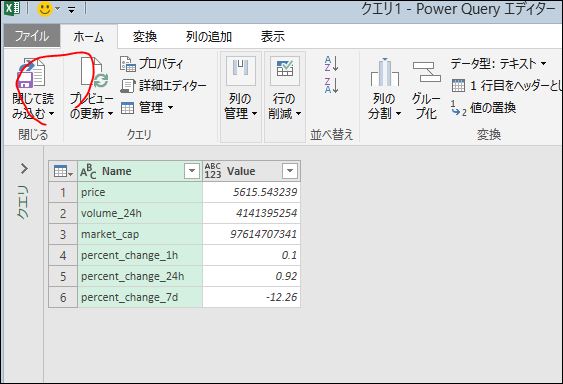Open the Name column filter dropdown
Screen dimensions: 563x384
[192, 171]
